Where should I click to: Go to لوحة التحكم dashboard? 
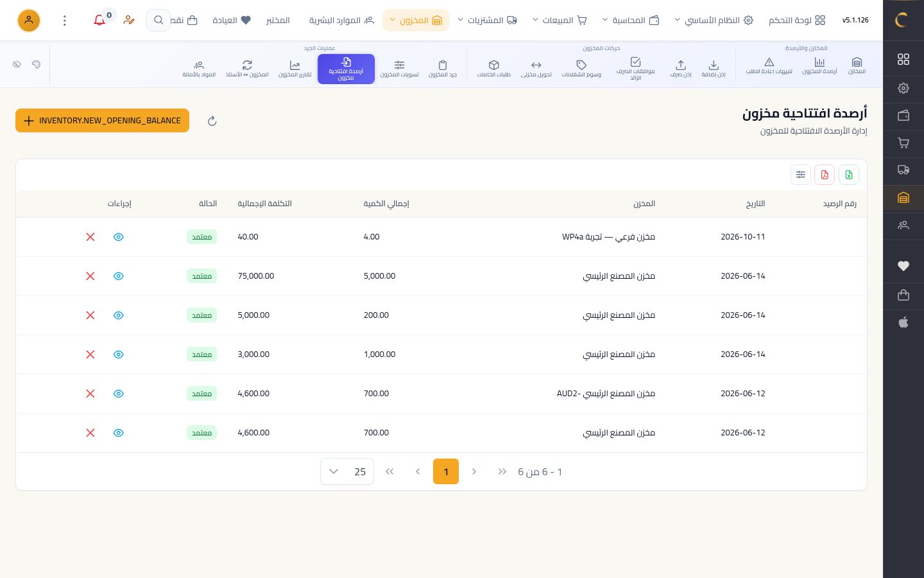[797, 21]
